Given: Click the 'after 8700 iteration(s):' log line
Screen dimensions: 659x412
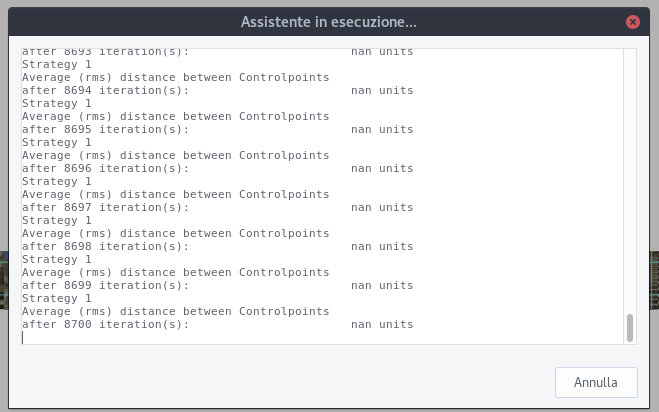Looking at the screenshot, I should tap(105, 325).
